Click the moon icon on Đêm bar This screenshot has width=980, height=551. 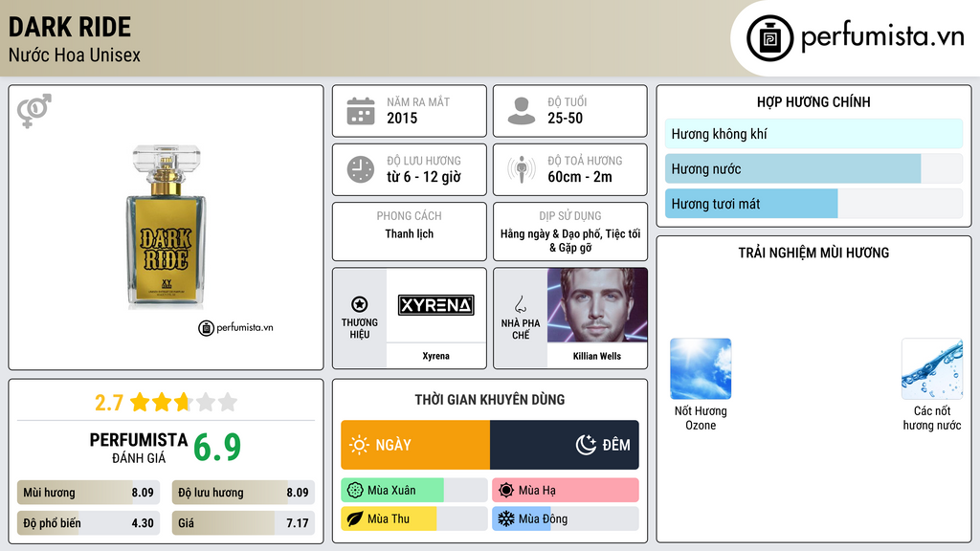pos(586,445)
